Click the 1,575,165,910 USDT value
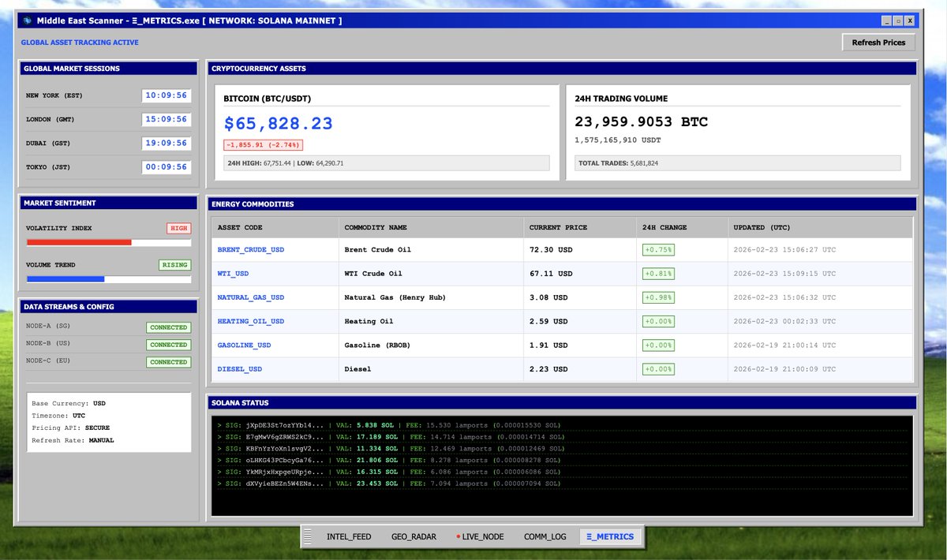The width and height of the screenshot is (947, 560). tap(618, 140)
